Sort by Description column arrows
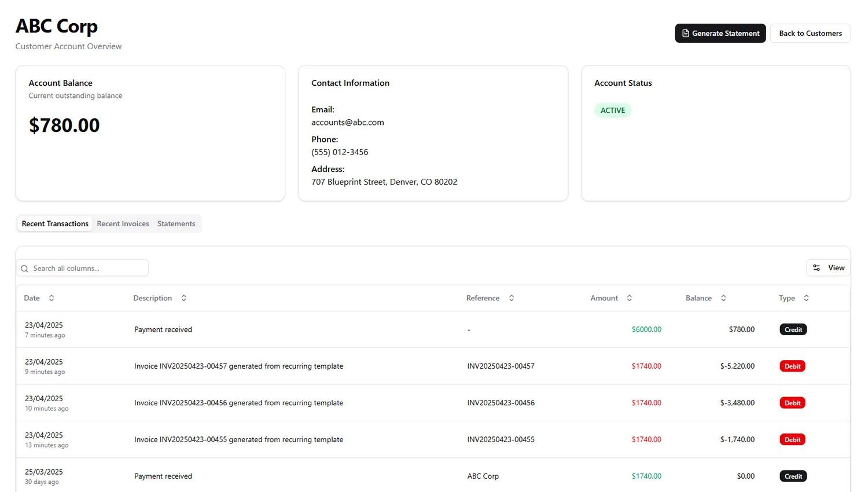Screen dimensions: 868x492 click(x=184, y=298)
